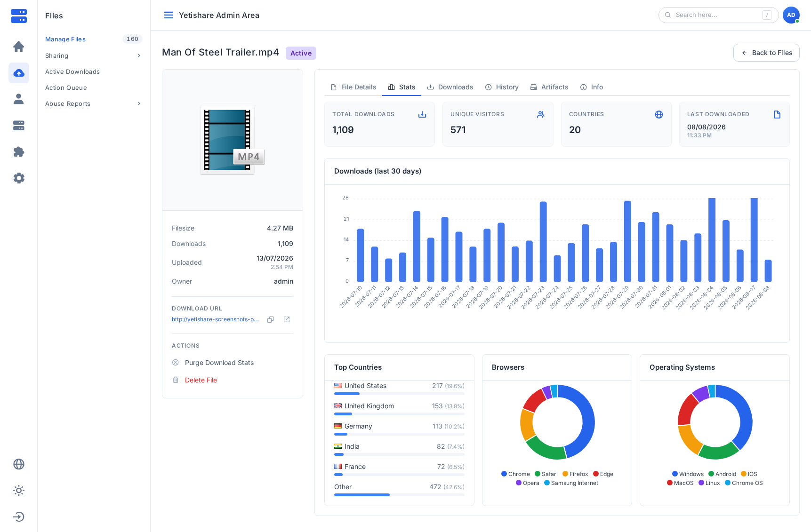Expand the Sharing submenu
811x532 pixels.
click(93, 56)
